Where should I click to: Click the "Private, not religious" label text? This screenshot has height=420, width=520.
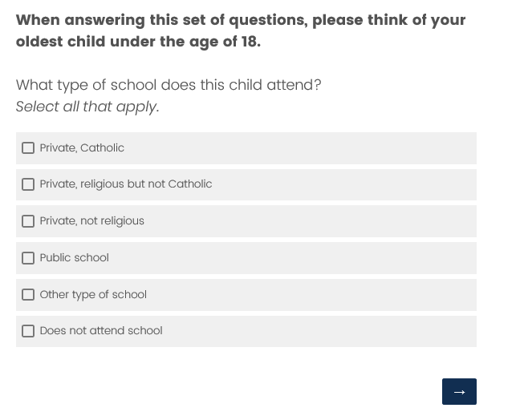click(92, 221)
